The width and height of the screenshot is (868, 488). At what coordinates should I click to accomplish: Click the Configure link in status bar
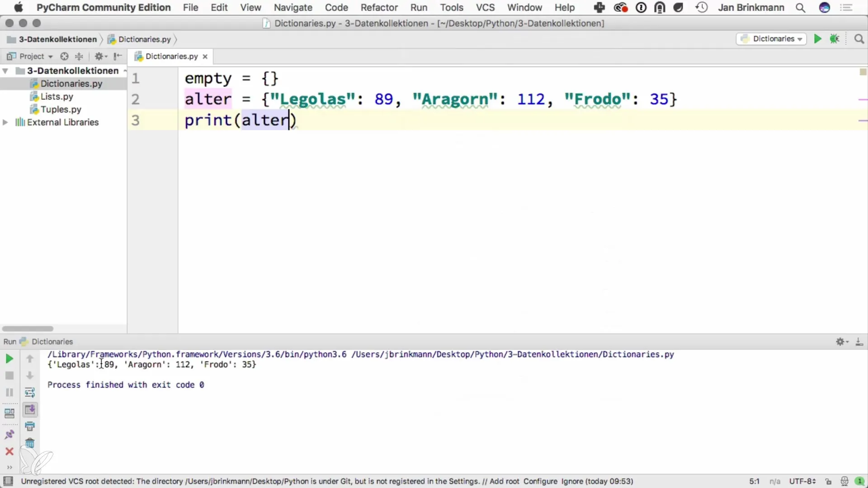tap(540, 481)
